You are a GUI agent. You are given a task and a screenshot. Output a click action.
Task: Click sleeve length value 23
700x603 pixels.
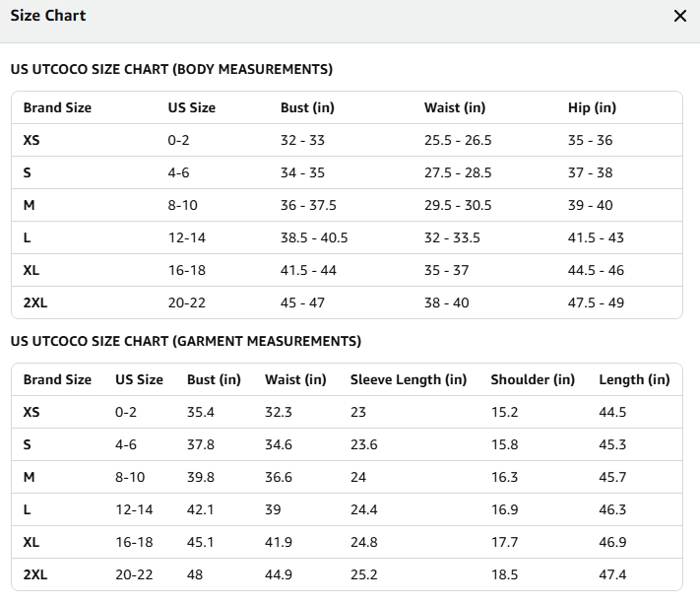(x=358, y=412)
